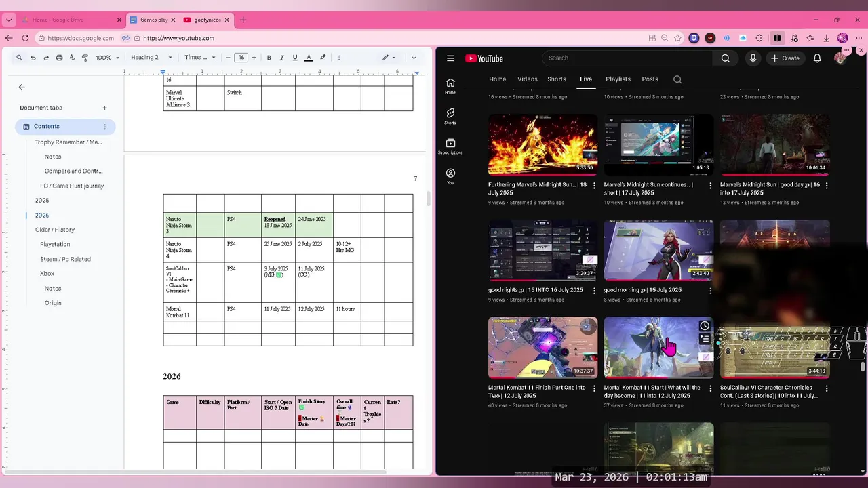
Task: Click the Docs search menus magnifier icon
Action: 19,58
